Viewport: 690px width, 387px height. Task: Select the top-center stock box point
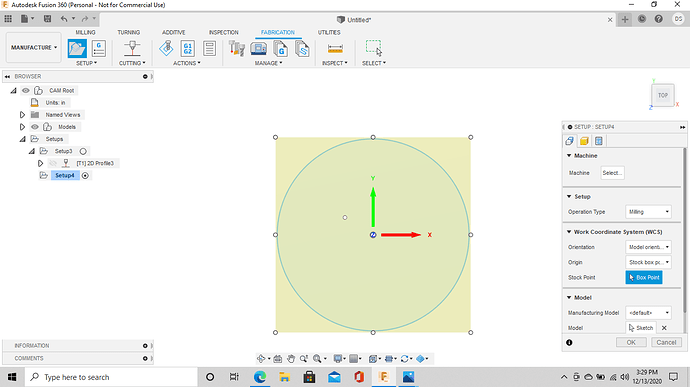(x=373, y=137)
